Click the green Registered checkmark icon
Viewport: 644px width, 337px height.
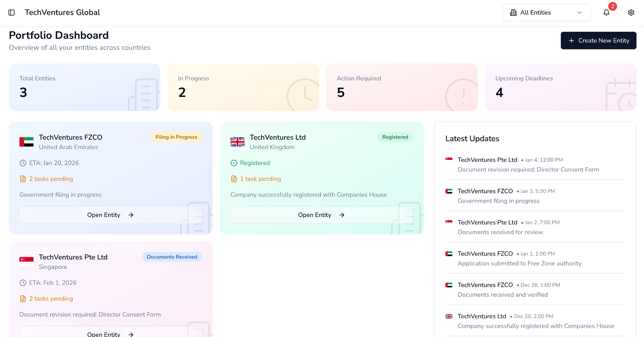pyautogui.click(x=234, y=163)
